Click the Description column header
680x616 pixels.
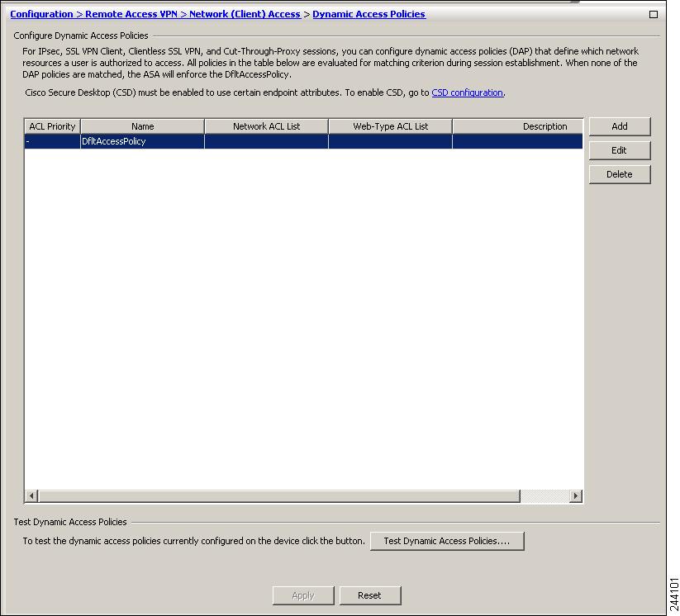point(518,126)
